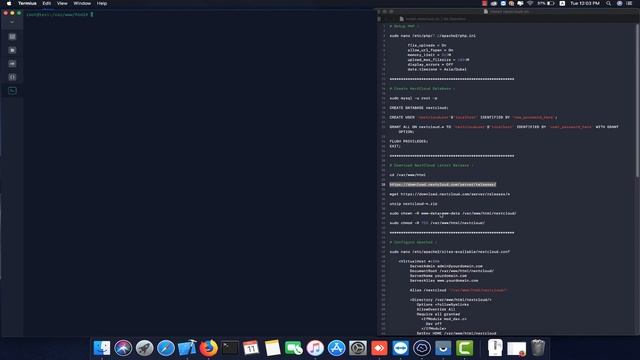Open the Camtasia green C icon in dock
This screenshot has height=360, width=640.
(464, 348)
